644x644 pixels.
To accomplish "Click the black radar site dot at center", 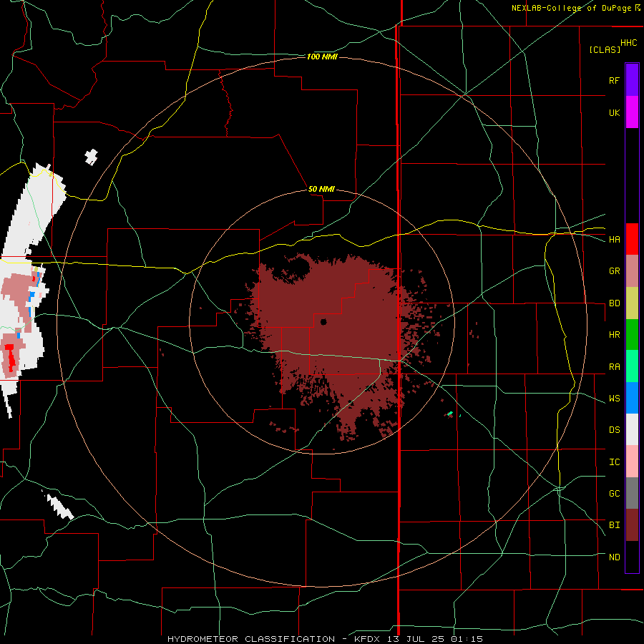I will coord(323,322).
